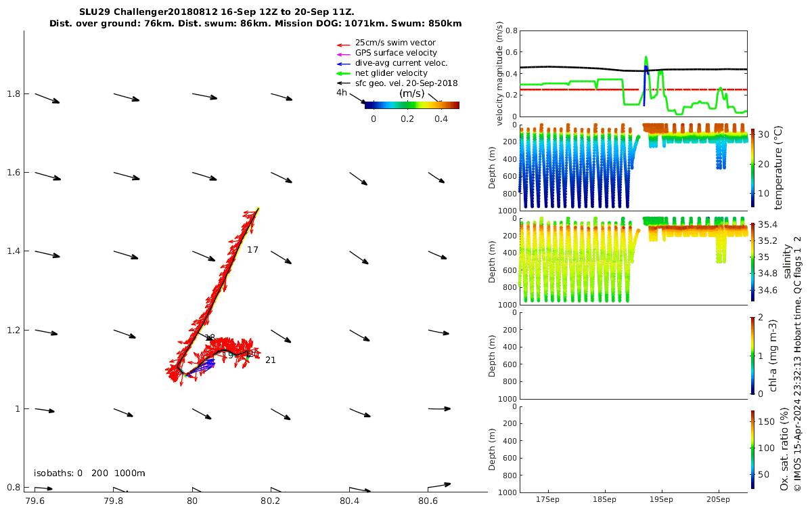Click salinity colorbar tick "35.4"

pos(767,224)
